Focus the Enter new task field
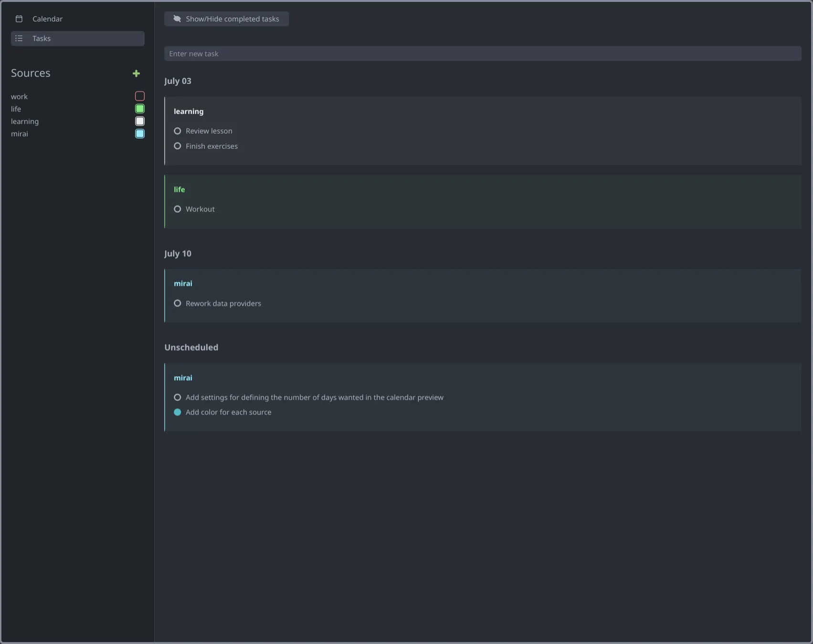This screenshot has width=813, height=644. [483, 53]
